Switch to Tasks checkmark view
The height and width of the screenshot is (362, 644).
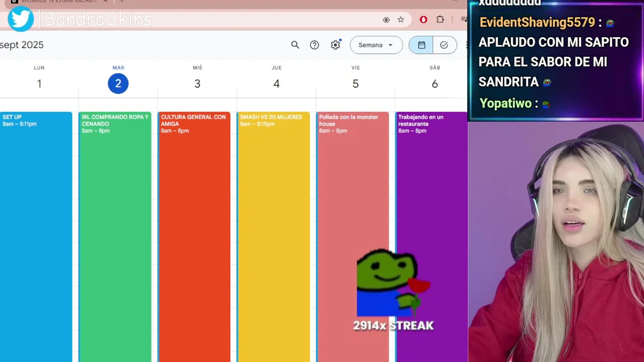coord(444,45)
